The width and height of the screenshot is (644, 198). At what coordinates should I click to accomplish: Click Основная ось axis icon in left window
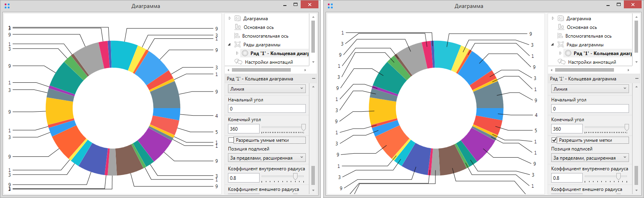[238, 27]
